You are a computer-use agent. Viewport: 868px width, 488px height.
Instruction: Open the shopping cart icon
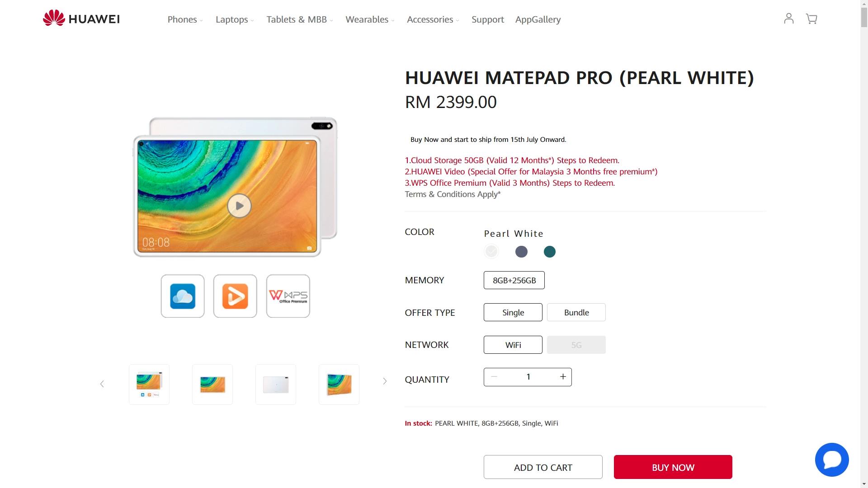(x=811, y=19)
